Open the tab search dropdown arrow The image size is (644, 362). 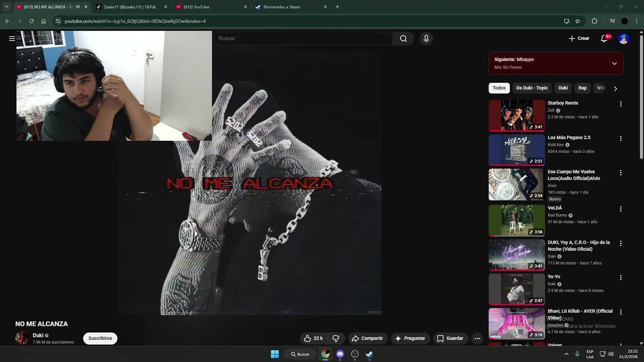(x=7, y=7)
